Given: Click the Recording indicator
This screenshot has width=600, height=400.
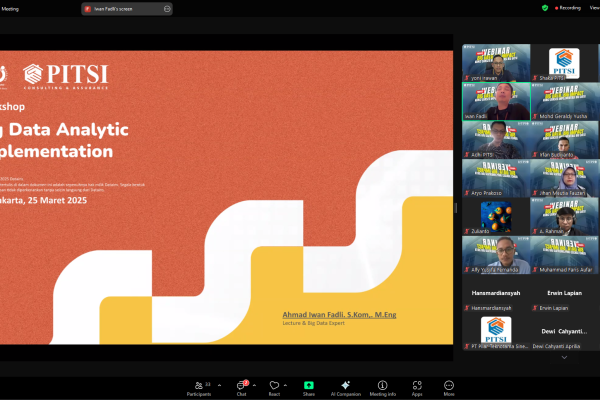Looking at the screenshot, I should click(x=568, y=8).
